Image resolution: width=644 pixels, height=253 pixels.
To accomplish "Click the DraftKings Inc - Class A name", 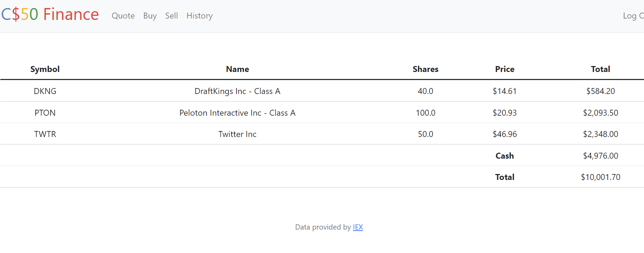I will [238, 91].
